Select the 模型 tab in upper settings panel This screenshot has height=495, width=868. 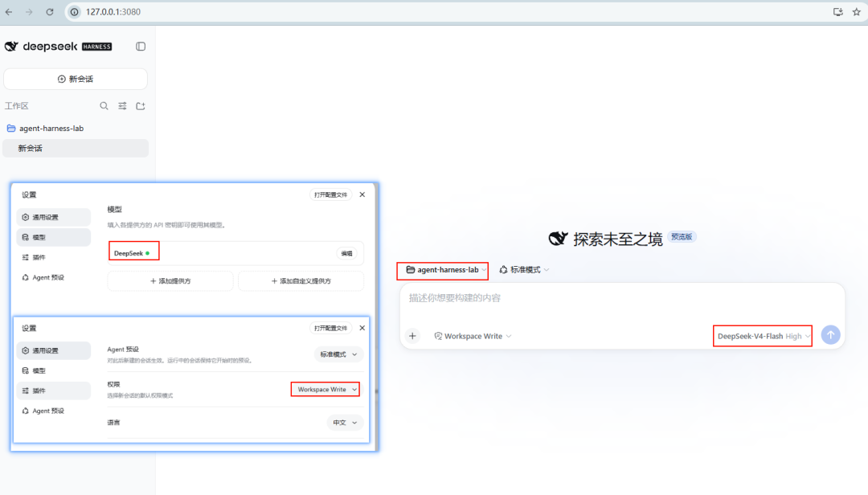[x=54, y=238]
